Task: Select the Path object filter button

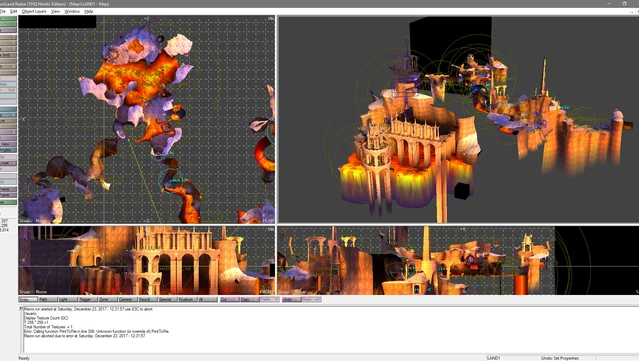Action: (x=47, y=299)
